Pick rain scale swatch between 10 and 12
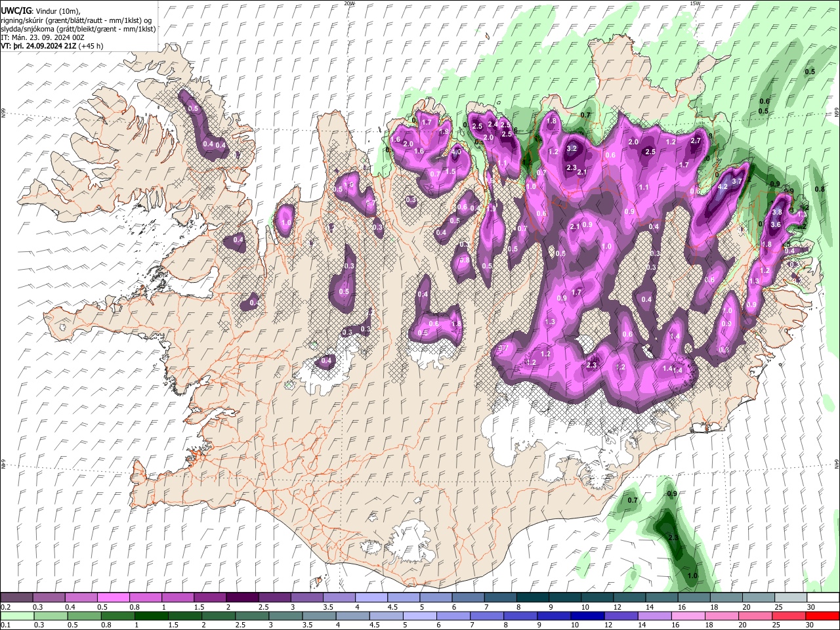 [x=588, y=616]
